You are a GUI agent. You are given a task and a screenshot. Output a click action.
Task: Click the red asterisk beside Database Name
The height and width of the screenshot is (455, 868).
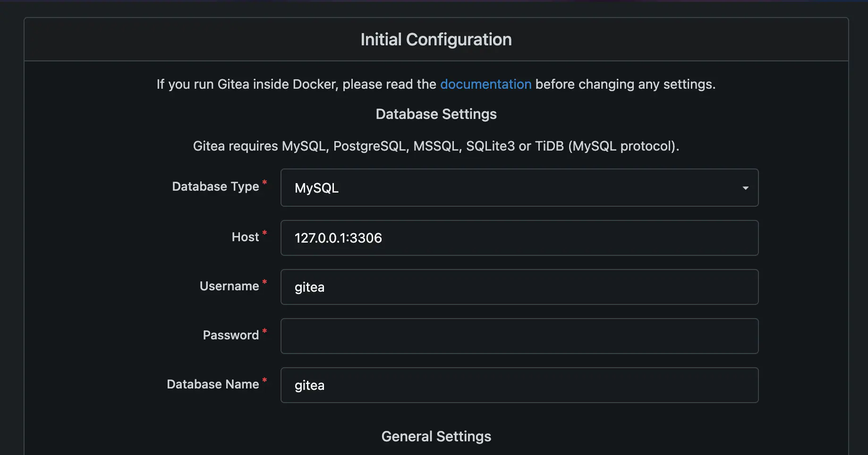(264, 380)
